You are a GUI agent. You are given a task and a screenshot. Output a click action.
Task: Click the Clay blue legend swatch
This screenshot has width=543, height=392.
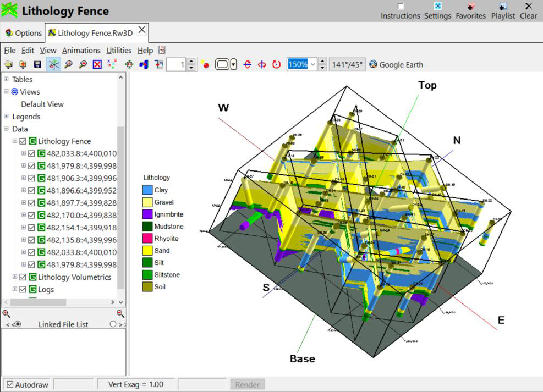tap(147, 190)
